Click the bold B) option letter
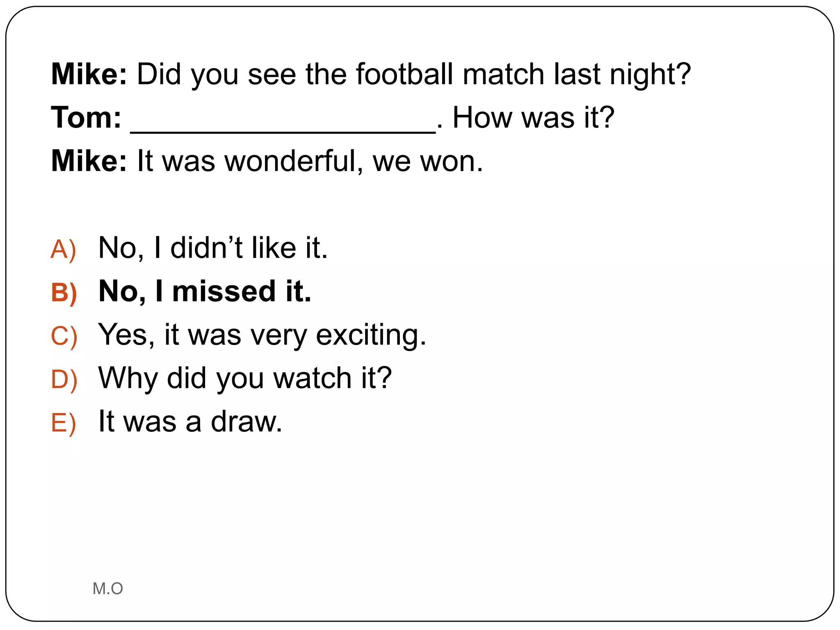 click(x=64, y=293)
